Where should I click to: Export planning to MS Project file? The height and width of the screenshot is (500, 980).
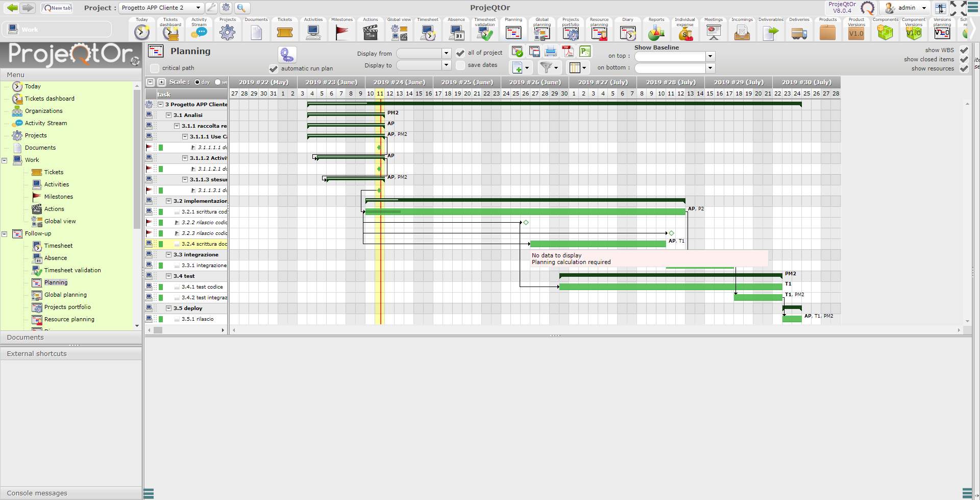pos(585,52)
